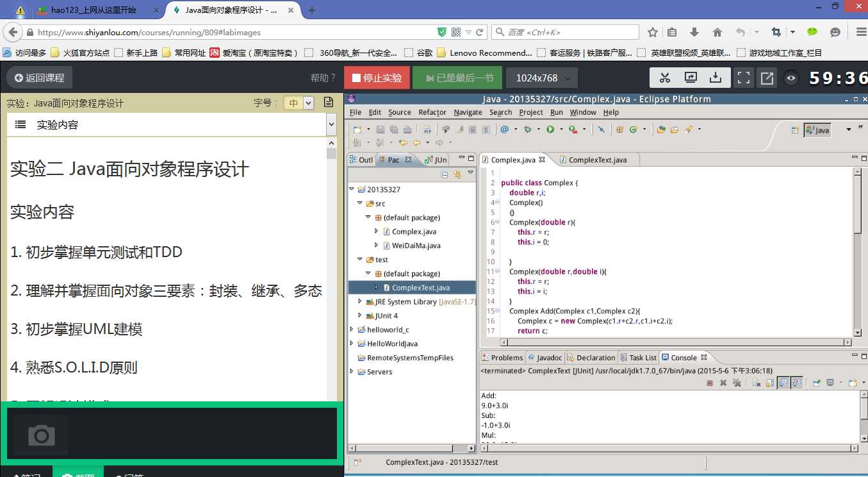Image resolution: width=868 pixels, height=477 pixels.
Task: Click Firefox URL address bar
Action: click(x=236, y=32)
